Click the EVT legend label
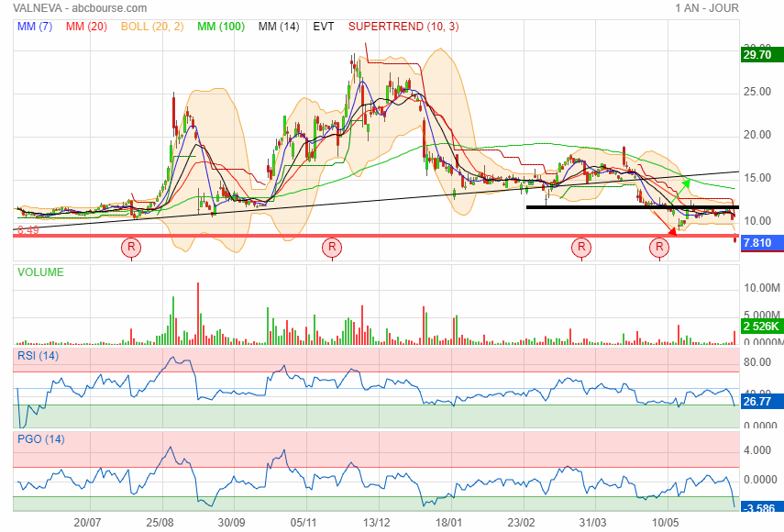Screen dimensions: 784x532 pos(324,27)
